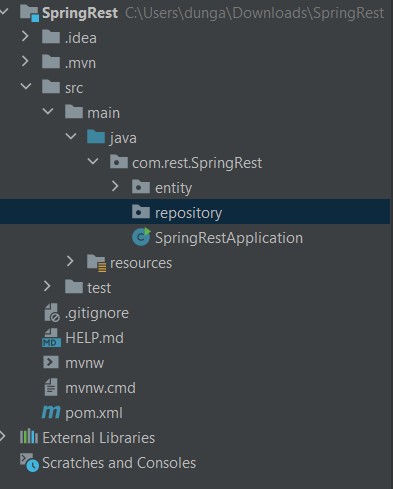Open the HELP.md file name
393x489 pixels.
coord(95,338)
